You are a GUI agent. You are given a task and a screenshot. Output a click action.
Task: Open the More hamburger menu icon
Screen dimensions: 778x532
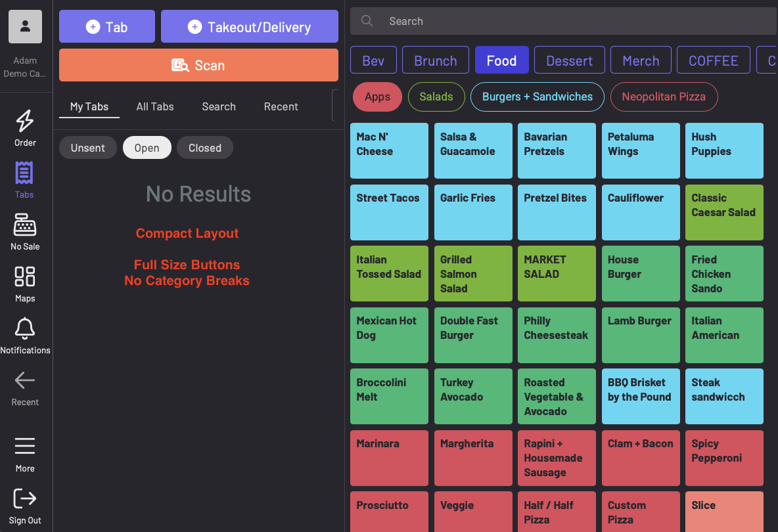pyautogui.click(x=25, y=447)
